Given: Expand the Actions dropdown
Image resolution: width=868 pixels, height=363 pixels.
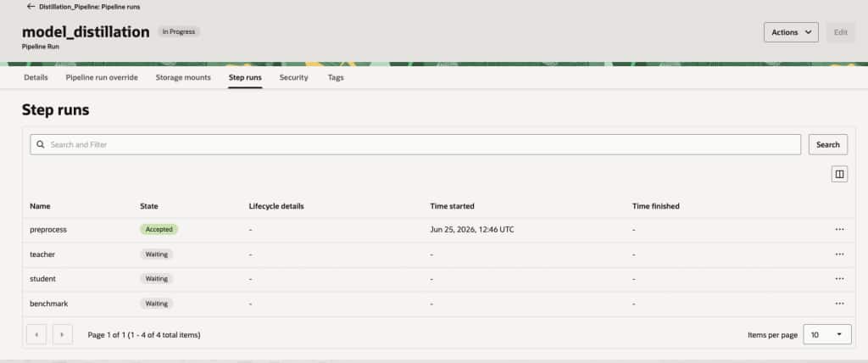Looking at the screenshot, I should click(791, 32).
